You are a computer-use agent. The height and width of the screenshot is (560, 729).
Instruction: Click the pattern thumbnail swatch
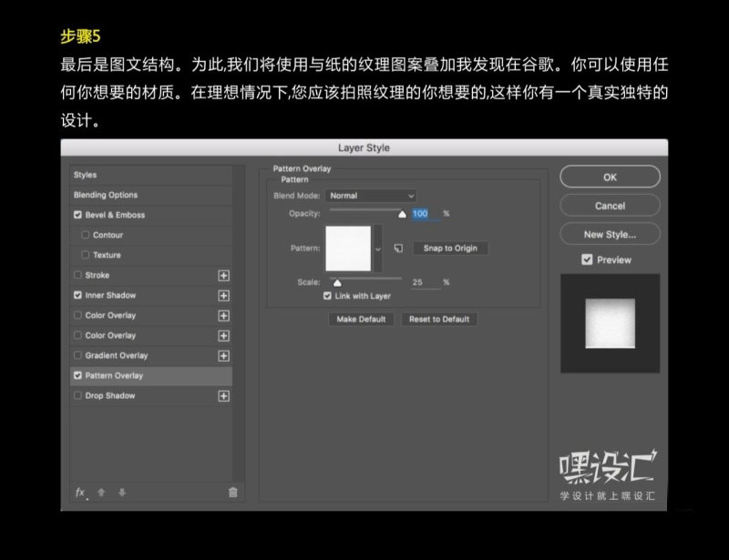tap(348, 247)
